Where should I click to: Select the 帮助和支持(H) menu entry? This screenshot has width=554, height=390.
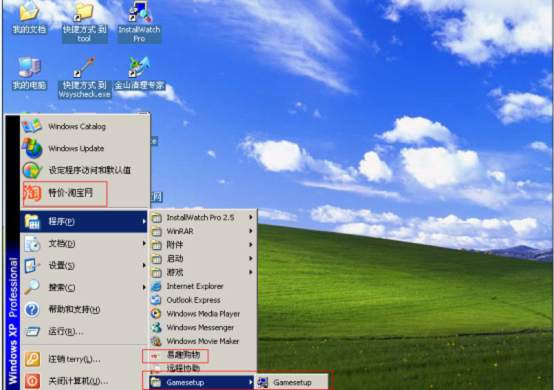coord(84,309)
